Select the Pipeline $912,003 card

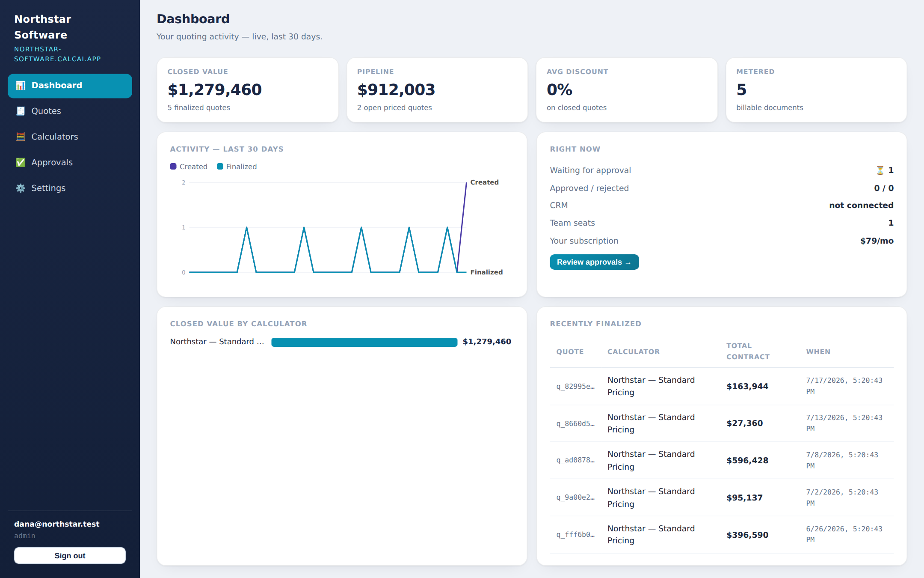[x=437, y=90]
